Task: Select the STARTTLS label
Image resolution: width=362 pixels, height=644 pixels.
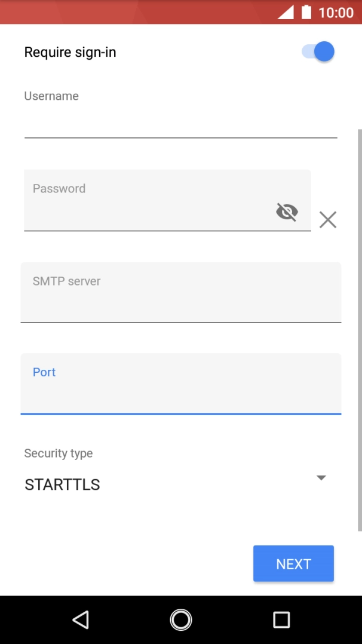Action: pyautogui.click(x=62, y=484)
